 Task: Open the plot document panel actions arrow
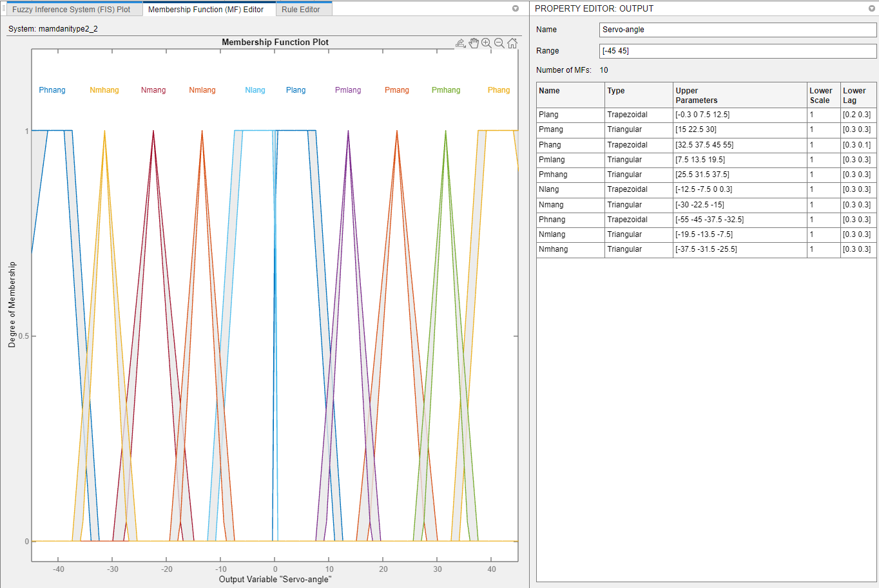(516, 8)
